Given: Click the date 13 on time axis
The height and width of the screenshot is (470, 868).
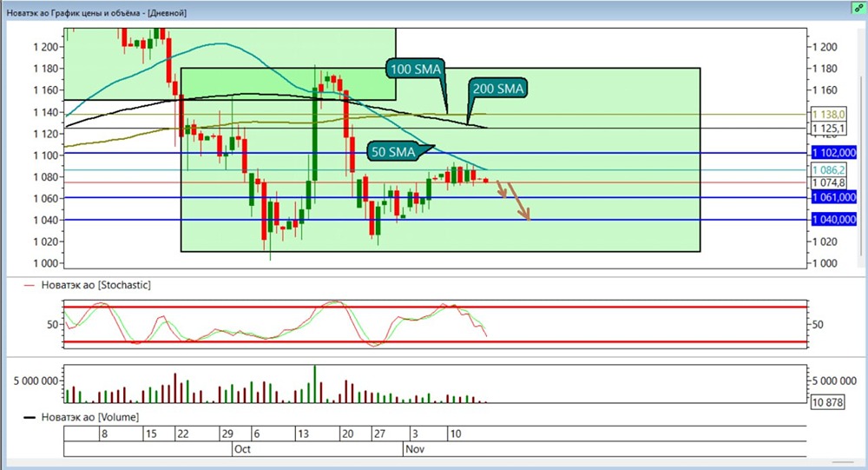Looking at the screenshot, I should click(x=303, y=434).
